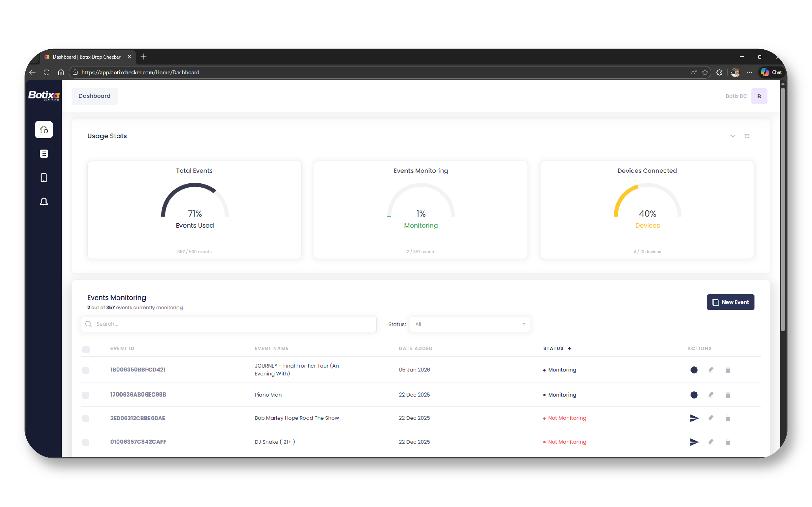Open the events list icon in sidebar
Image resolution: width=812 pixels, height=507 pixels.
click(44, 153)
